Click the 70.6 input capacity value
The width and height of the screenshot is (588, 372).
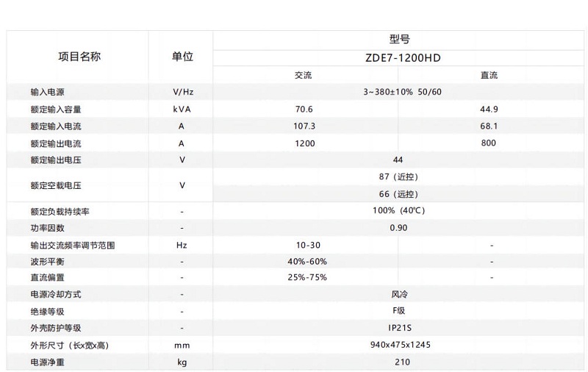(304, 110)
